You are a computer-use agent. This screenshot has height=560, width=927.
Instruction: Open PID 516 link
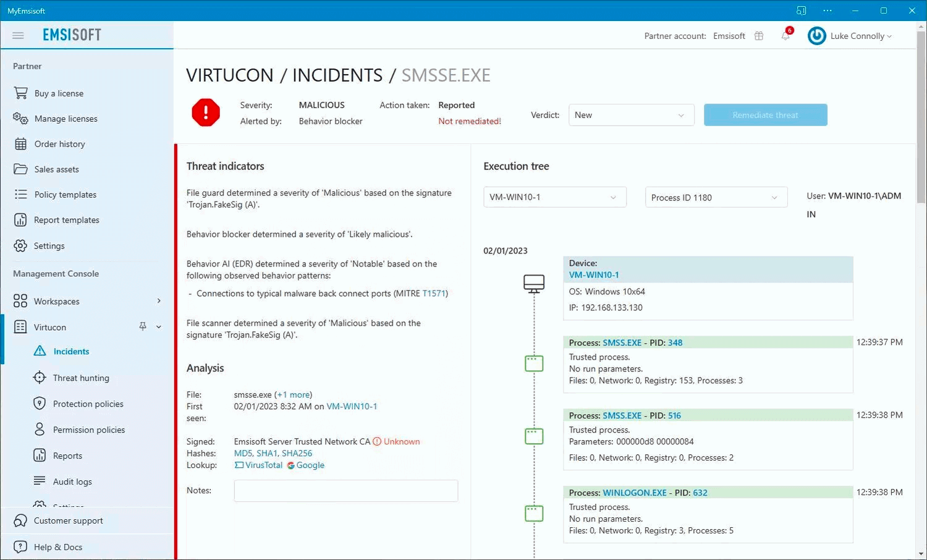(x=674, y=415)
